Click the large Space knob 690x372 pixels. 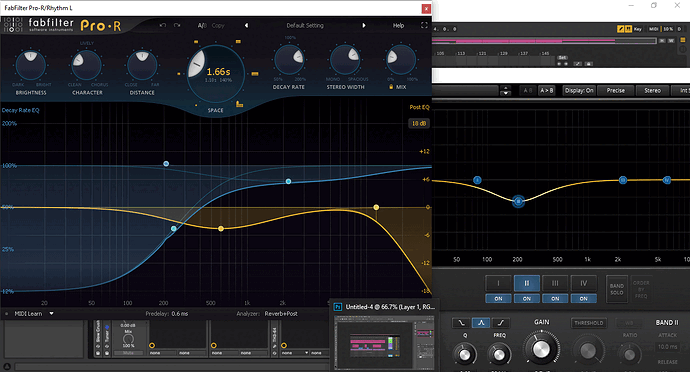coord(216,74)
